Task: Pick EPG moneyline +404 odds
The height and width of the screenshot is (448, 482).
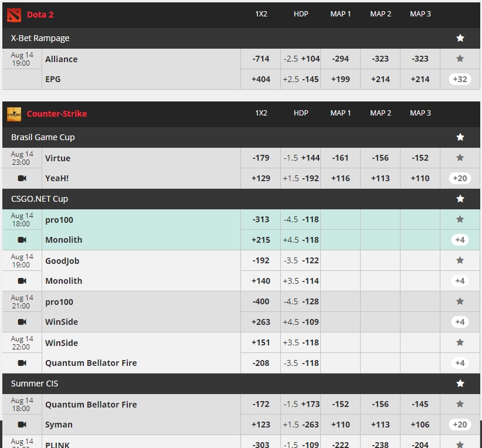Action: (261, 79)
